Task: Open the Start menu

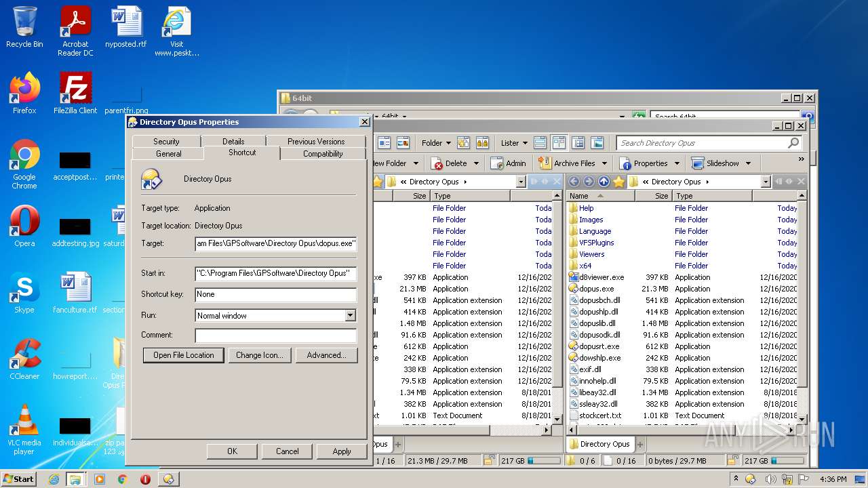Action: coord(18,479)
